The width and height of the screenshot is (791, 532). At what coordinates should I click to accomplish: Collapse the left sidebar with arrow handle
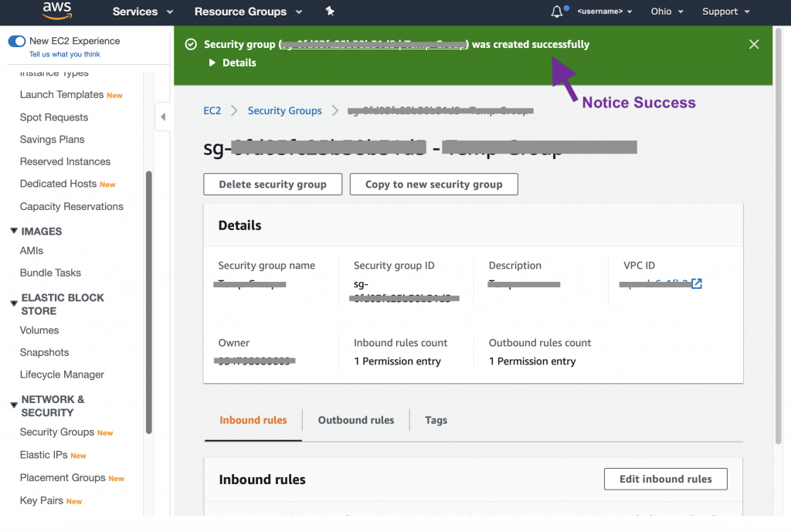[163, 117]
